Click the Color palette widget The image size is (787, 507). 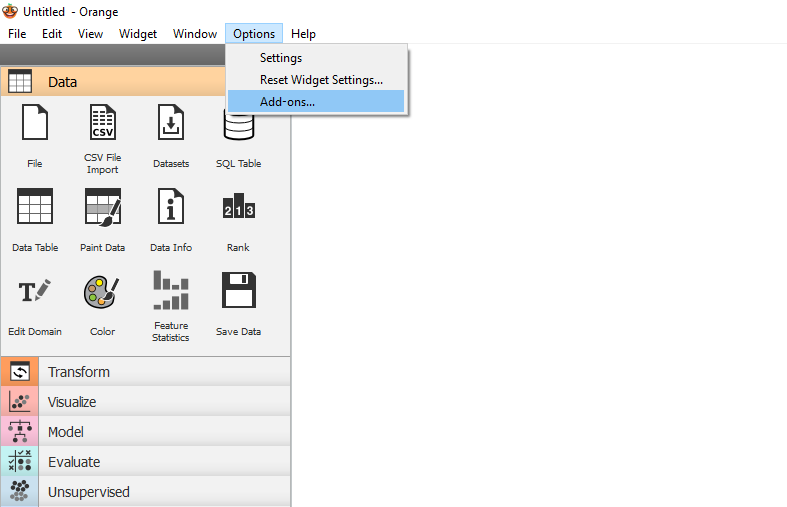(x=102, y=291)
